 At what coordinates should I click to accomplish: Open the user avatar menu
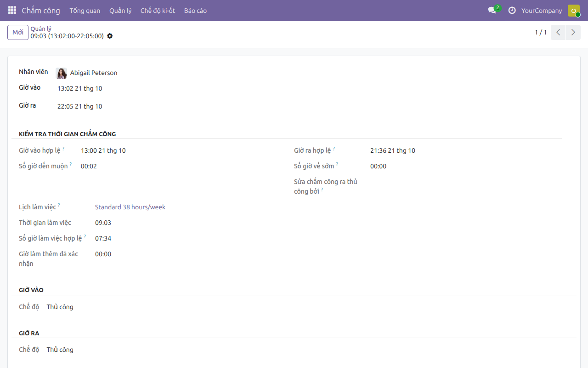click(574, 10)
